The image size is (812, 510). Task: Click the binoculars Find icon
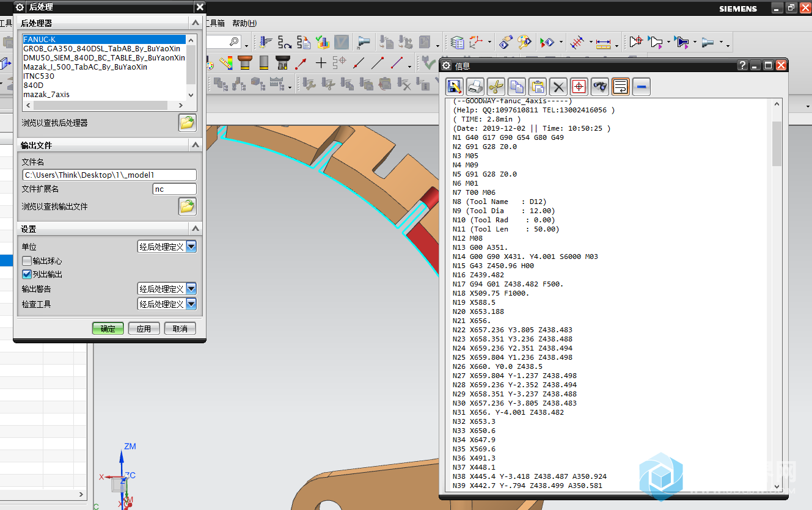[600, 87]
